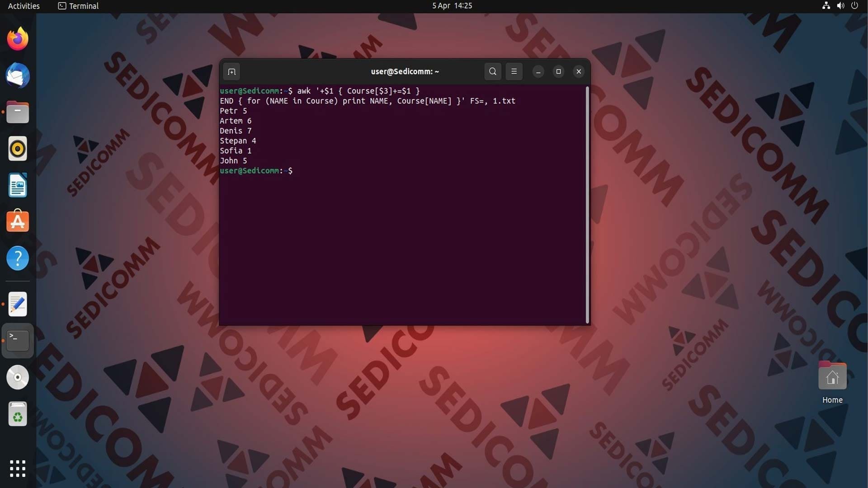
Task: Click the volume icon in top bar
Action: pyautogui.click(x=840, y=6)
